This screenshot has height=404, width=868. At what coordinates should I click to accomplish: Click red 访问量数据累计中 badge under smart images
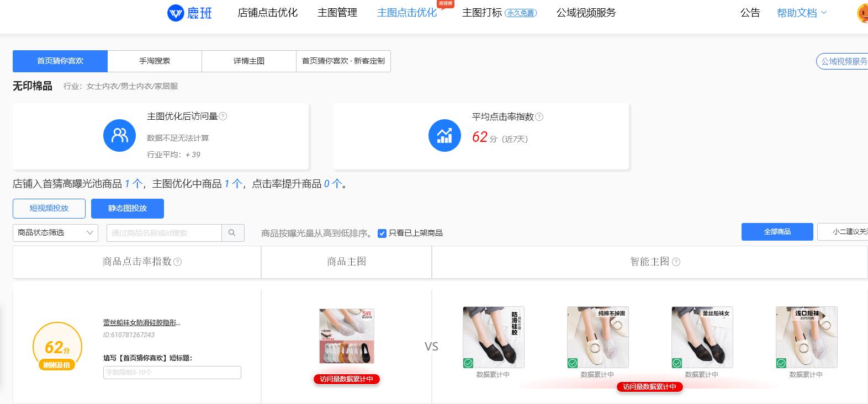pos(650,387)
